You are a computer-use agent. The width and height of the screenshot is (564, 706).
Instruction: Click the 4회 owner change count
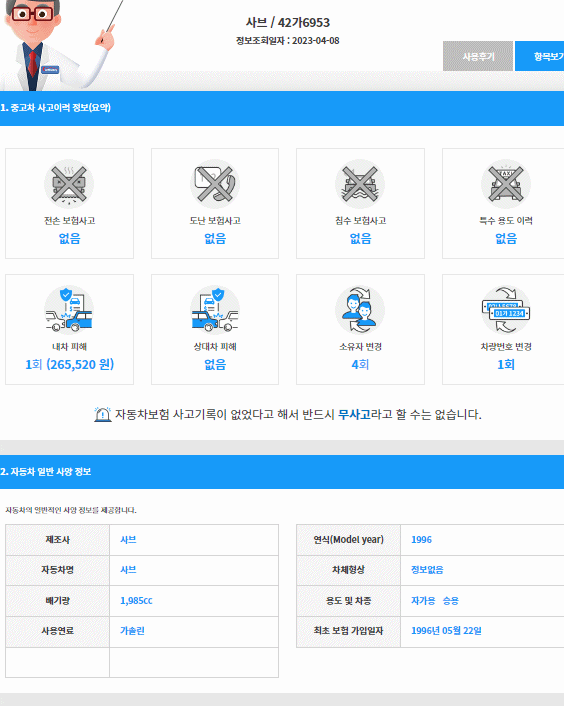pyautogui.click(x=360, y=364)
